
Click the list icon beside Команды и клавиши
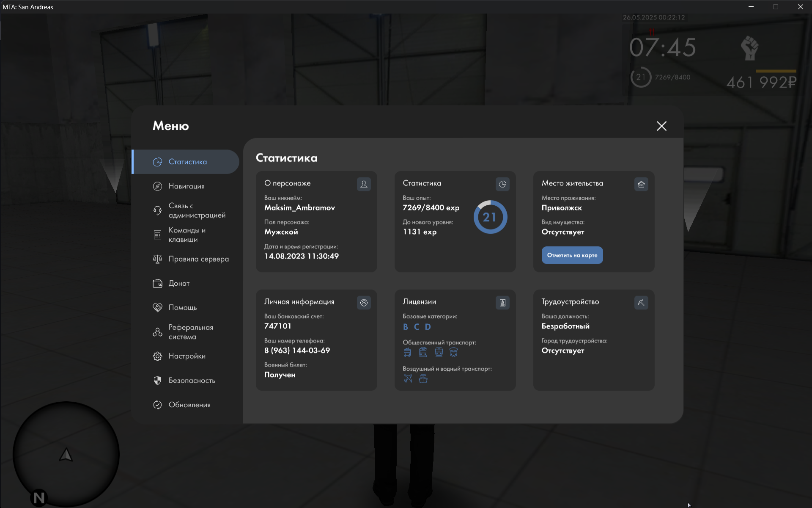pos(157,235)
